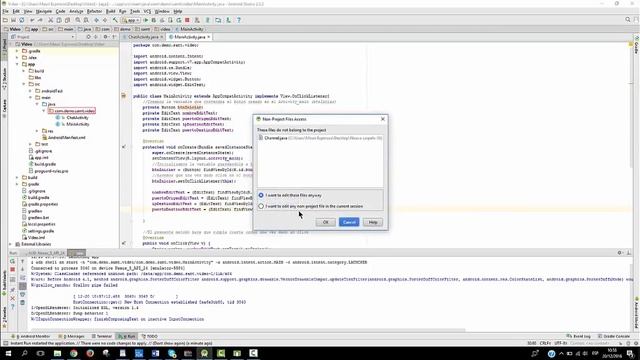Select 'I want to edit these files anyway'
This screenshot has height=360, width=640.
(261, 195)
